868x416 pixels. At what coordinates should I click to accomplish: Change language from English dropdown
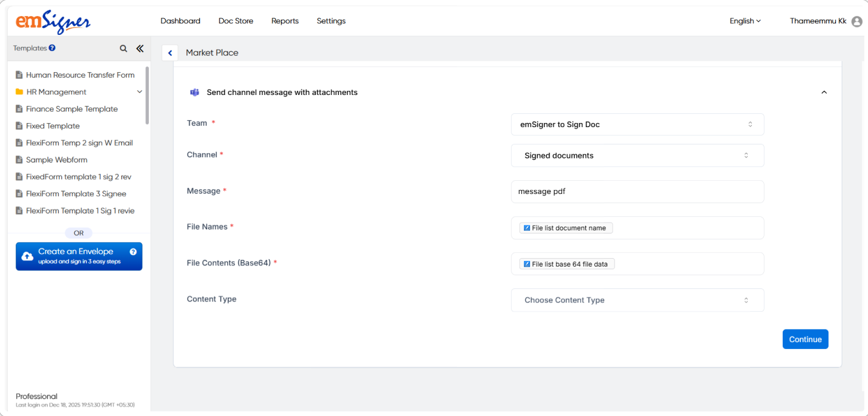tap(745, 21)
